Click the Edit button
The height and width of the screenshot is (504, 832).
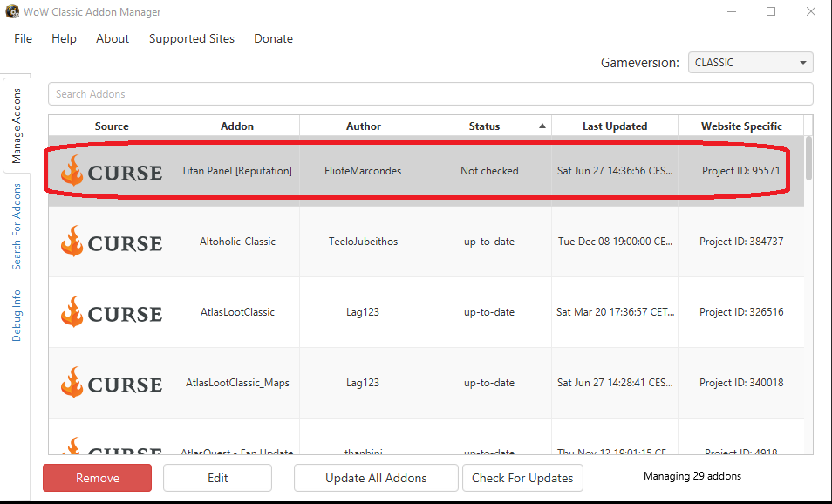click(x=217, y=478)
